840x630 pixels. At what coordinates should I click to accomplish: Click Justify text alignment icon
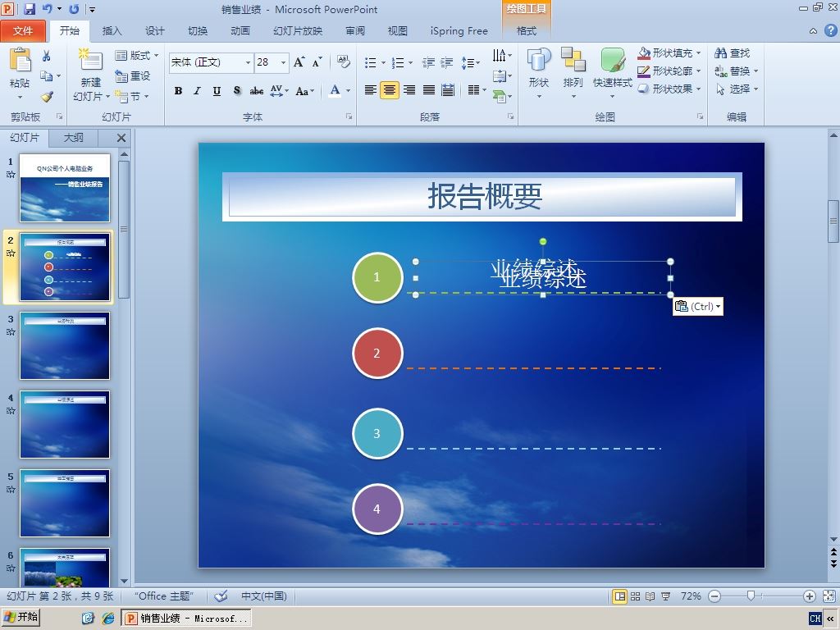click(x=428, y=90)
